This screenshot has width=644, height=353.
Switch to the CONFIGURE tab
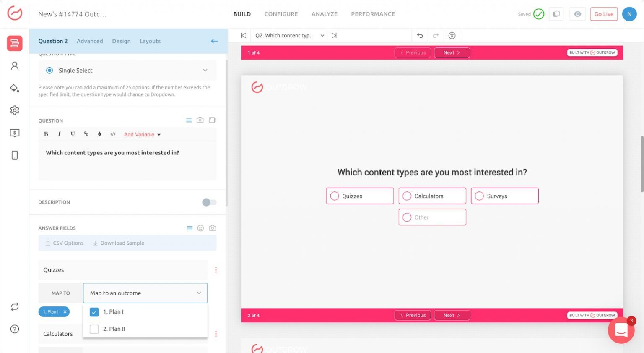pyautogui.click(x=281, y=14)
